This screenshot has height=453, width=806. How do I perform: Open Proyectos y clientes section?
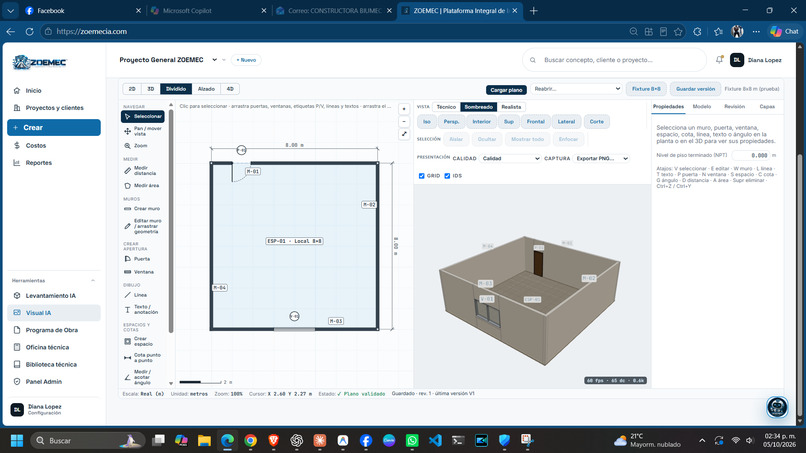tap(54, 108)
